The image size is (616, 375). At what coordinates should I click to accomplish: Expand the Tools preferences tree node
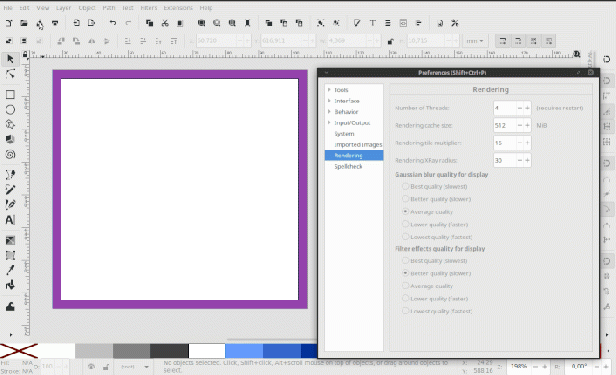329,90
